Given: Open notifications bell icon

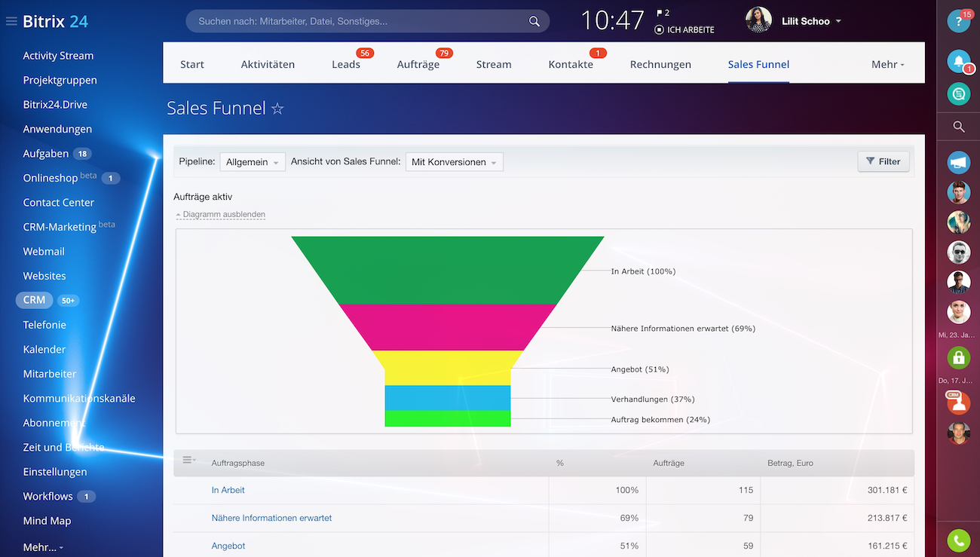Looking at the screenshot, I should 958,61.
